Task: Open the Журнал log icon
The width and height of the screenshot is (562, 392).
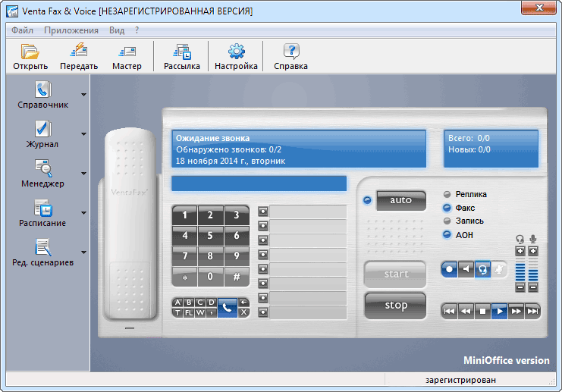Action: tap(42, 129)
